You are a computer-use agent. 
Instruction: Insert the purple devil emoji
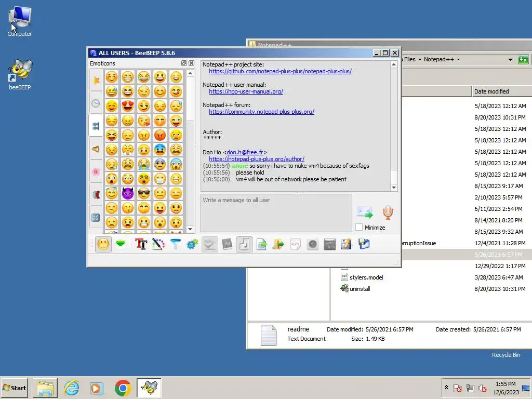(x=128, y=193)
